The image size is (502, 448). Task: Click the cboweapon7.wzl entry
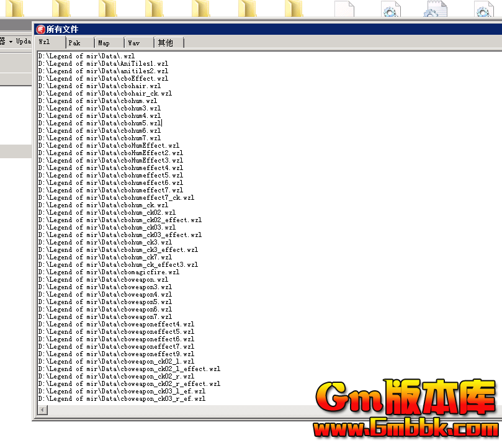(x=105, y=317)
